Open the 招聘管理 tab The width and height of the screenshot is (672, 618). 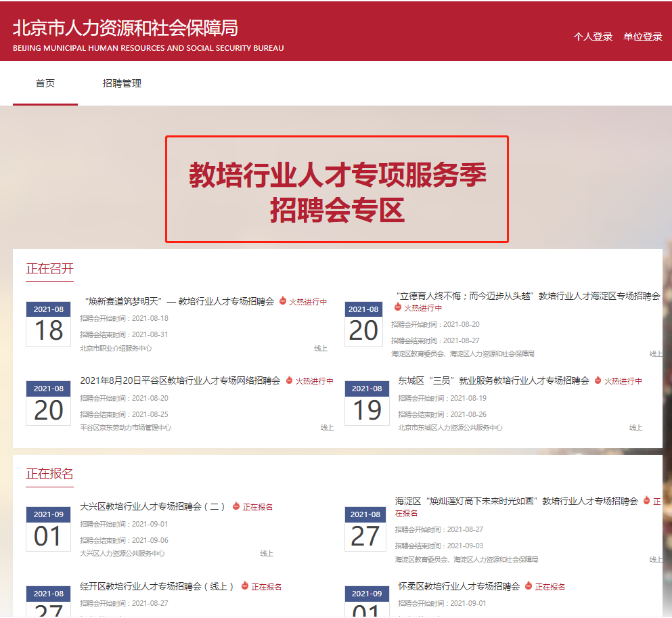pyautogui.click(x=122, y=83)
